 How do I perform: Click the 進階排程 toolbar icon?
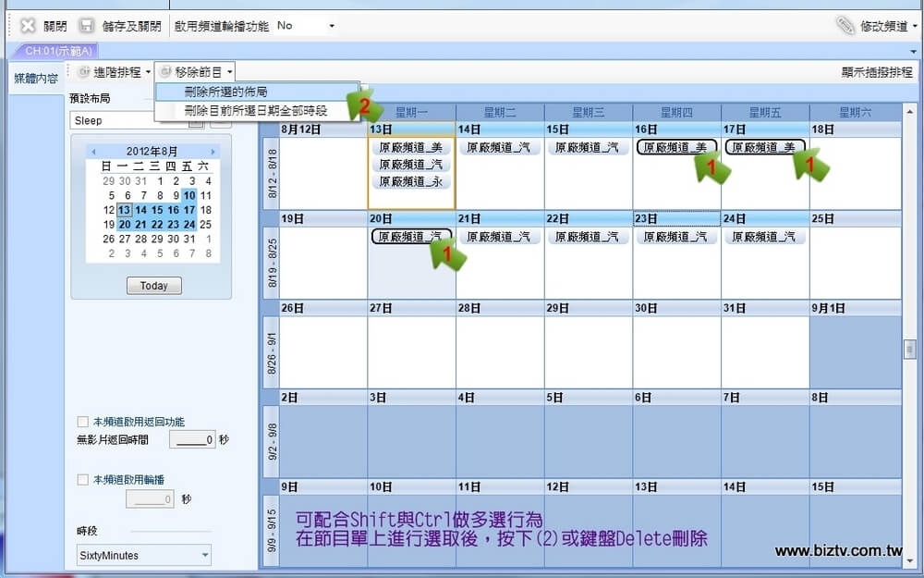click(x=84, y=71)
